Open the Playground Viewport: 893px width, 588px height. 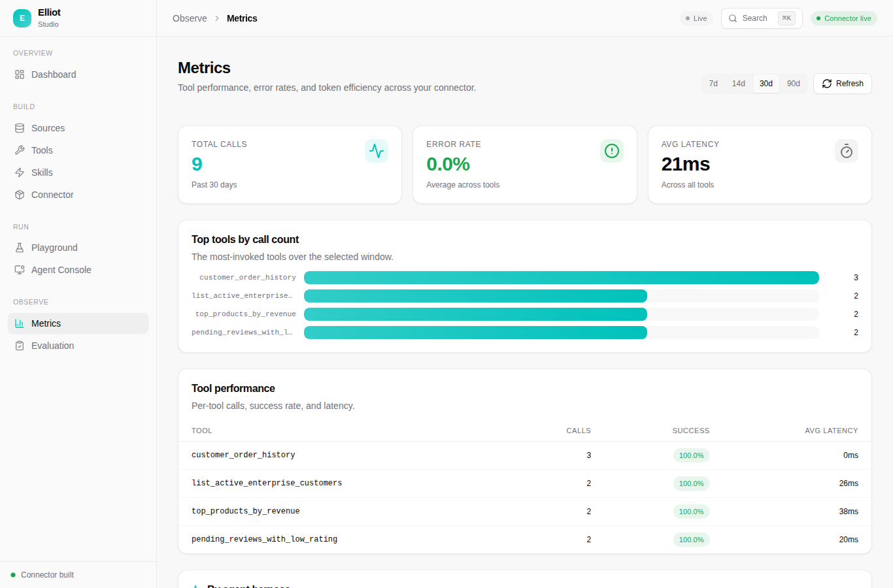point(78,248)
